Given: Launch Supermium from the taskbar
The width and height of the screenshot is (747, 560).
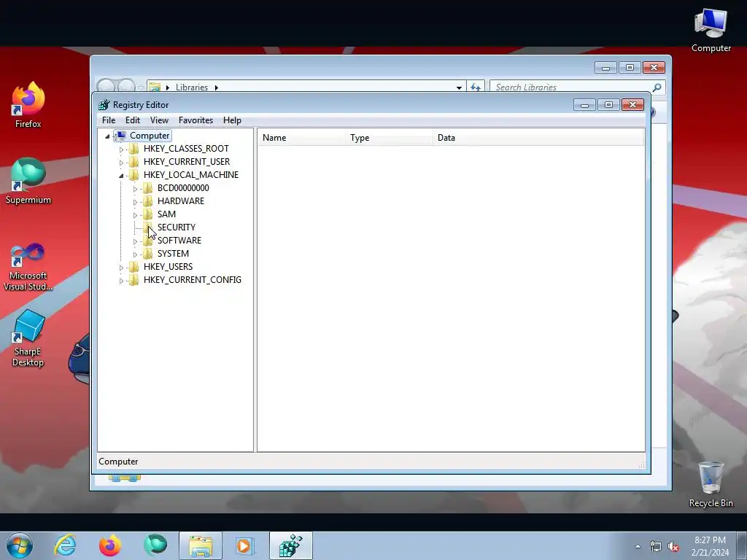Looking at the screenshot, I should coord(155,545).
